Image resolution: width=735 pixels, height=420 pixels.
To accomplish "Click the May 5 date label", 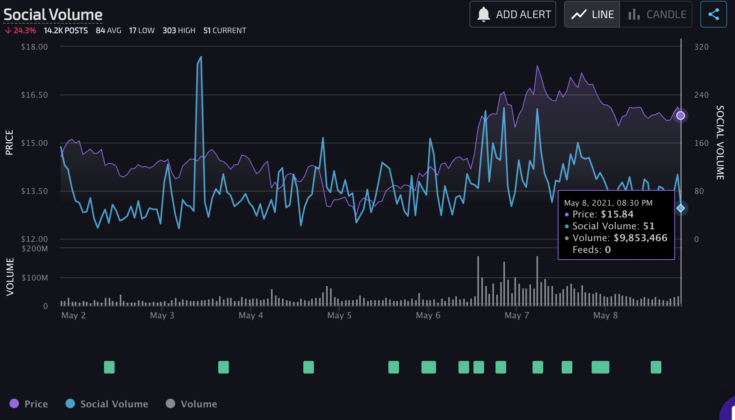I will 339,315.
